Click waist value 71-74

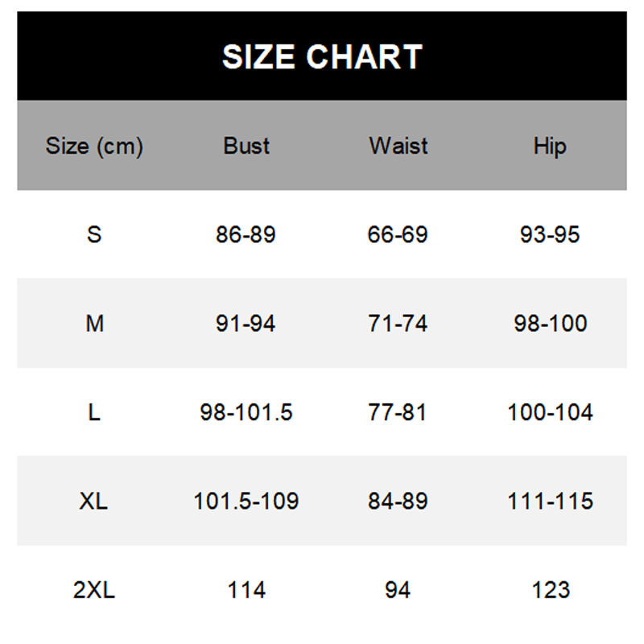click(398, 324)
